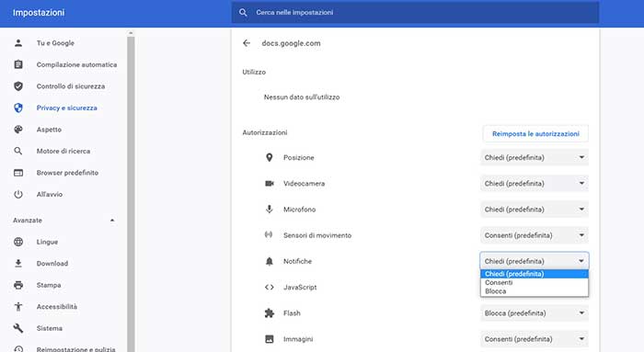Click the Sensori di movimento icon
The image size is (644, 352).
pos(269,234)
